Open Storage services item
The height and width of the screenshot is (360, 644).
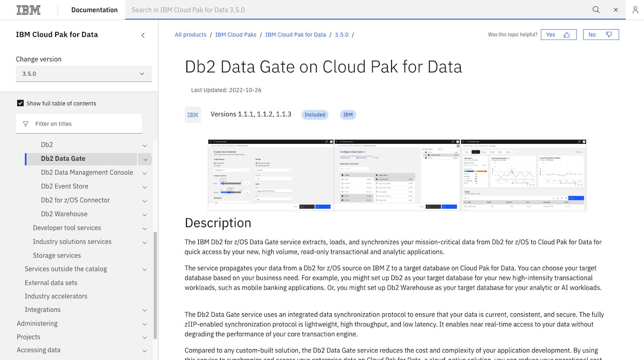[x=57, y=256]
